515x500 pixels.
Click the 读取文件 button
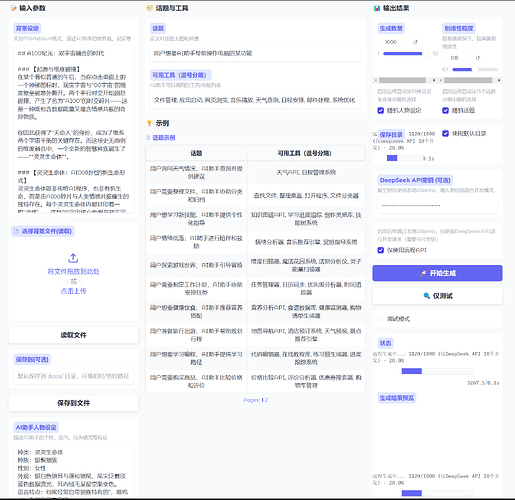73,335
